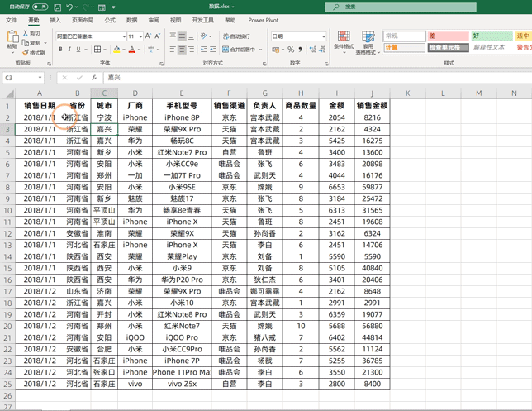Click the formula bar showing 嘉兴

tap(317, 78)
